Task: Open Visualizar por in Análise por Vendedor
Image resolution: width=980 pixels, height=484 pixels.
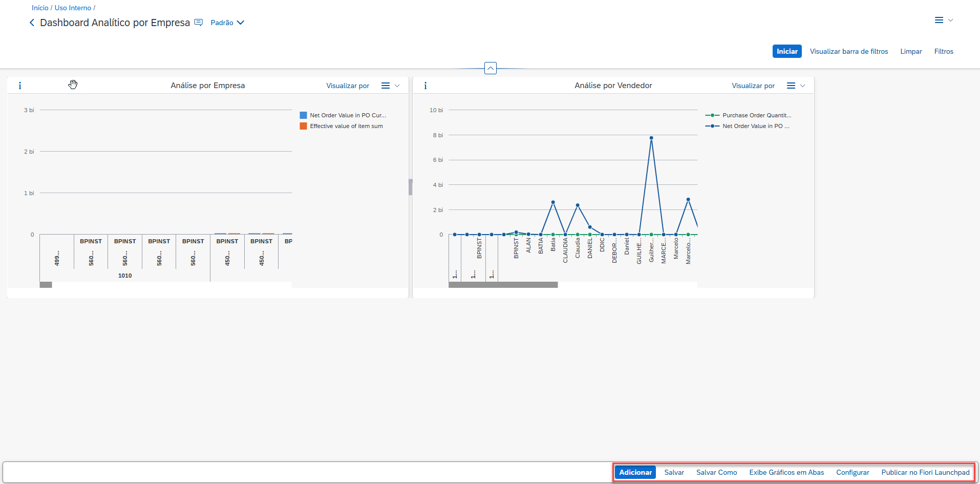Action: 753,86
